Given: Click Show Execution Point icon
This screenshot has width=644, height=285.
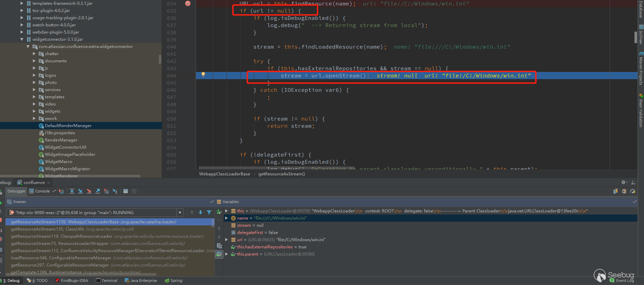Looking at the screenshot, I should (61, 191).
